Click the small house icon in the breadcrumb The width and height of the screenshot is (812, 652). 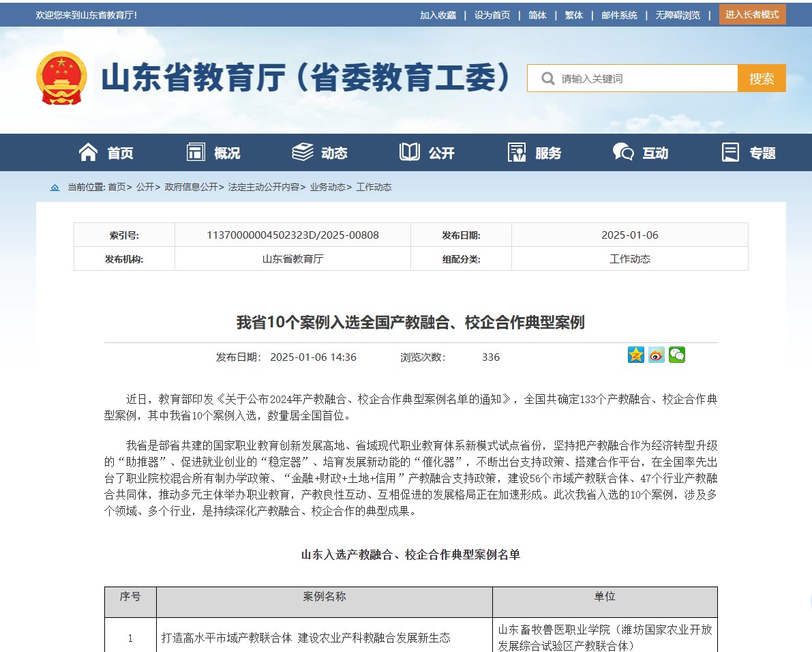click(x=55, y=188)
